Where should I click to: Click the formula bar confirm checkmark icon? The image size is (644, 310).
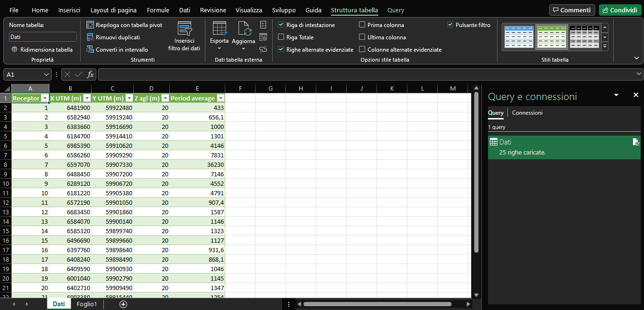(79, 74)
